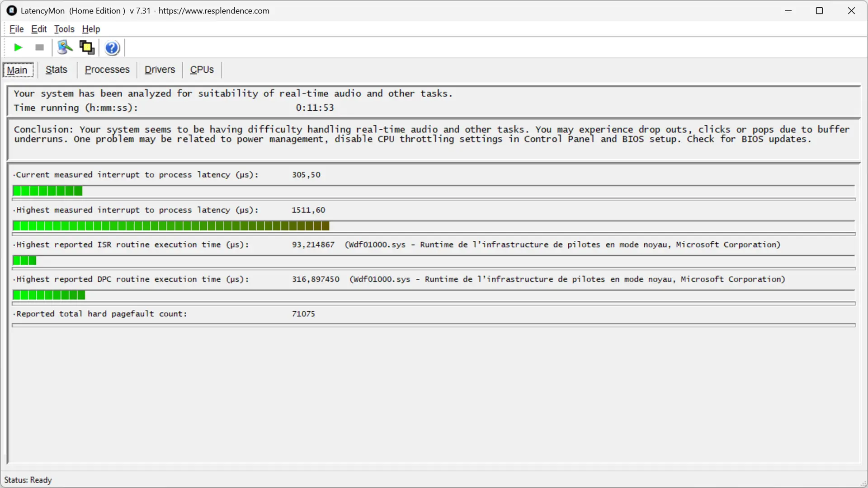Click the DPC value 316,897450
The image size is (868, 488).
316,280
